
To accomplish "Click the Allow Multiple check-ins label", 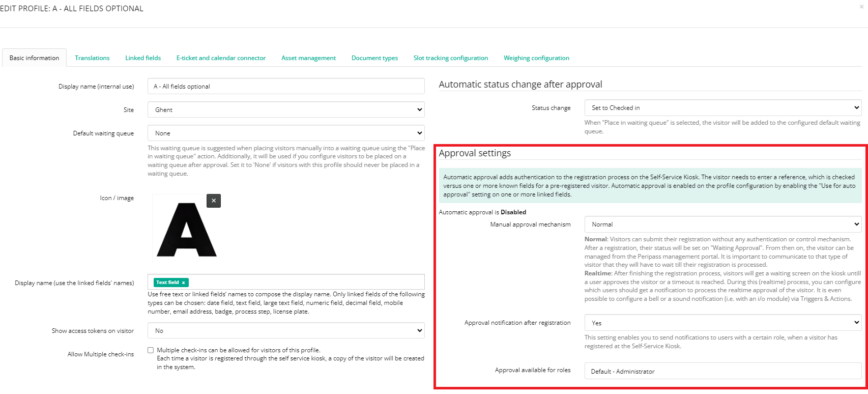I will coord(101,354).
